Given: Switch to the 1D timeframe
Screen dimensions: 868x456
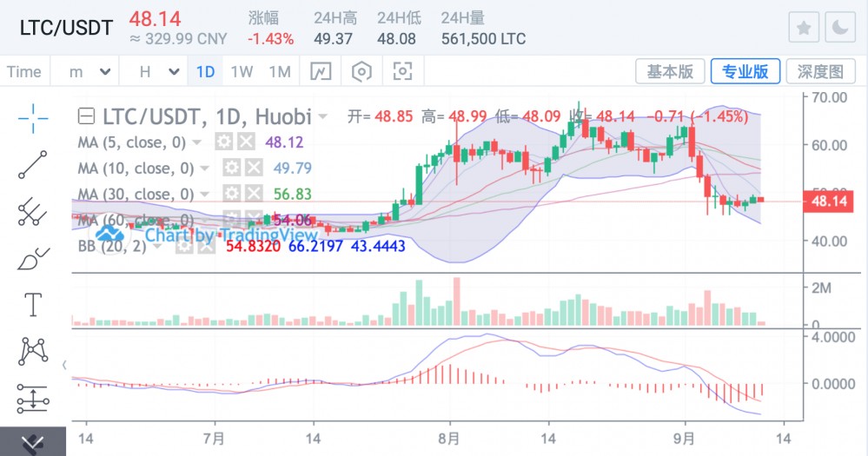Looking at the screenshot, I should point(205,71).
